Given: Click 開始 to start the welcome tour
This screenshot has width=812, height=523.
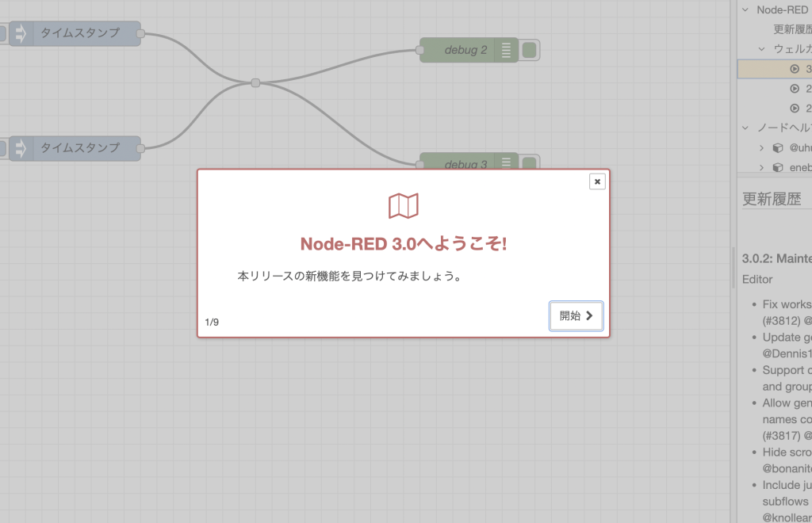Looking at the screenshot, I should tap(576, 315).
